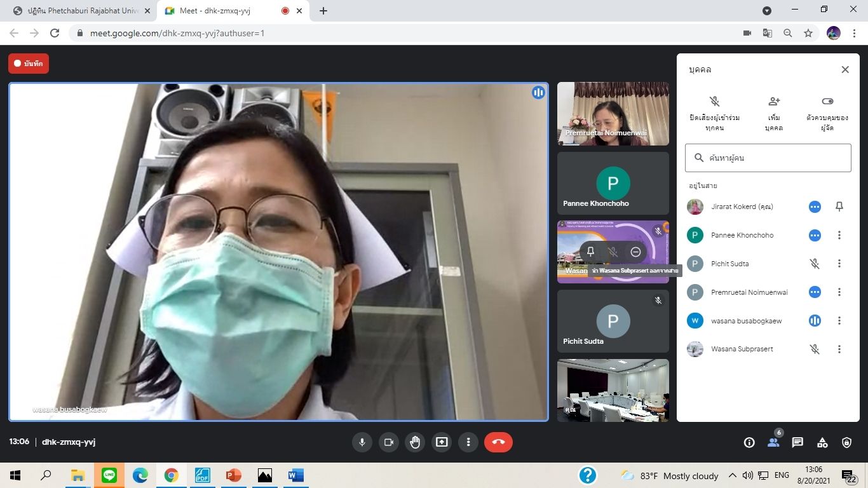This screenshot has width=868, height=488.
Task: Click the raise hand icon
Action: [x=415, y=442]
